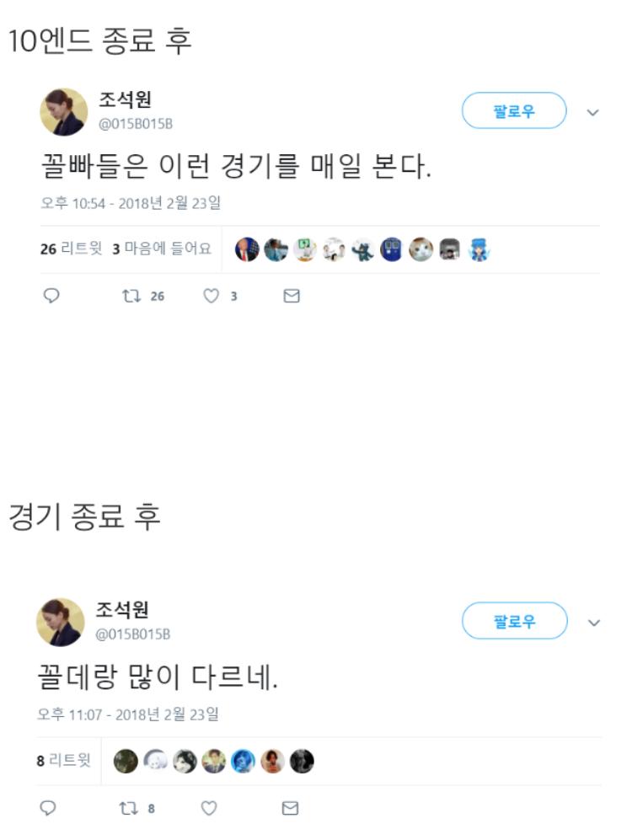
Task: Share second tweet by direct message envelope
Action: click(x=290, y=808)
